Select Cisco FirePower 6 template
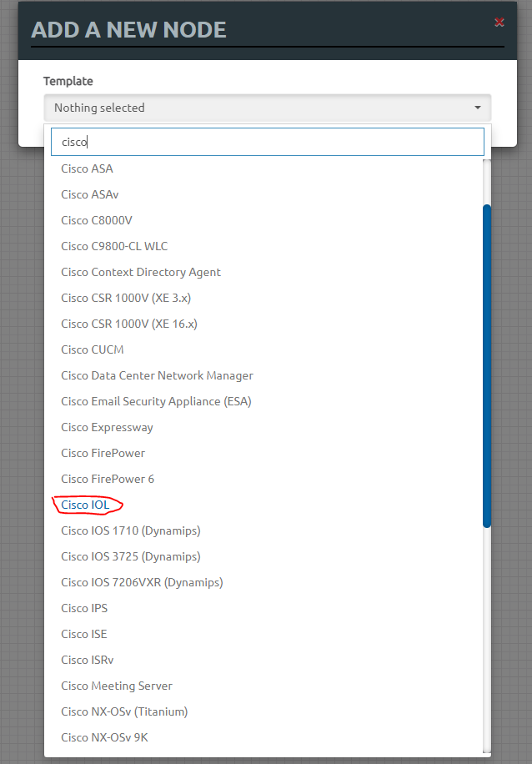532x764 pixels. [x=108, y=479]
